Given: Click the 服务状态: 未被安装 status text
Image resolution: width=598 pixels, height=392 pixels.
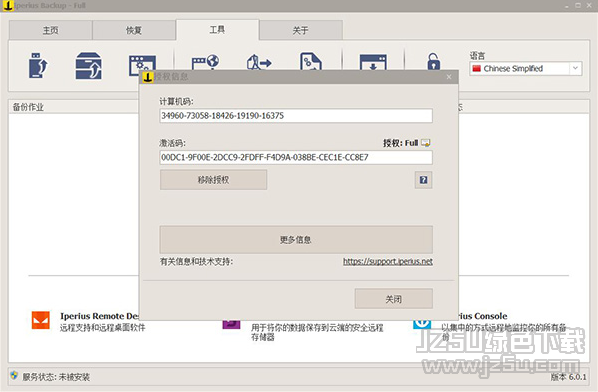Looking at the screenshot, I should pos(56,377).
